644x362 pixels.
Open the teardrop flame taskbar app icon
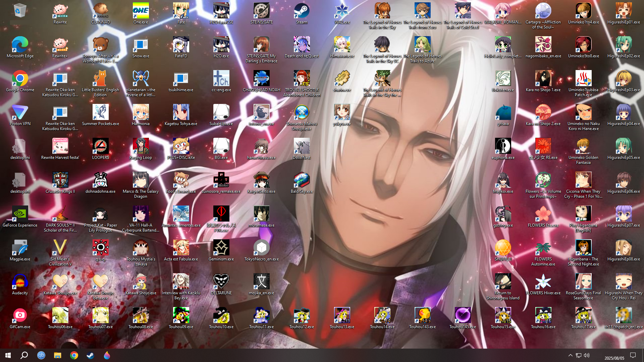(x=107, y=355)
